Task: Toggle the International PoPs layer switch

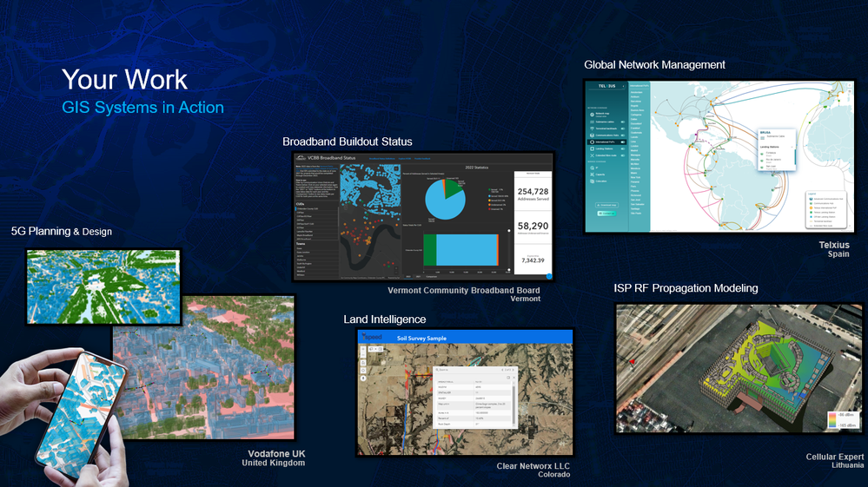Action: point(623,142)
